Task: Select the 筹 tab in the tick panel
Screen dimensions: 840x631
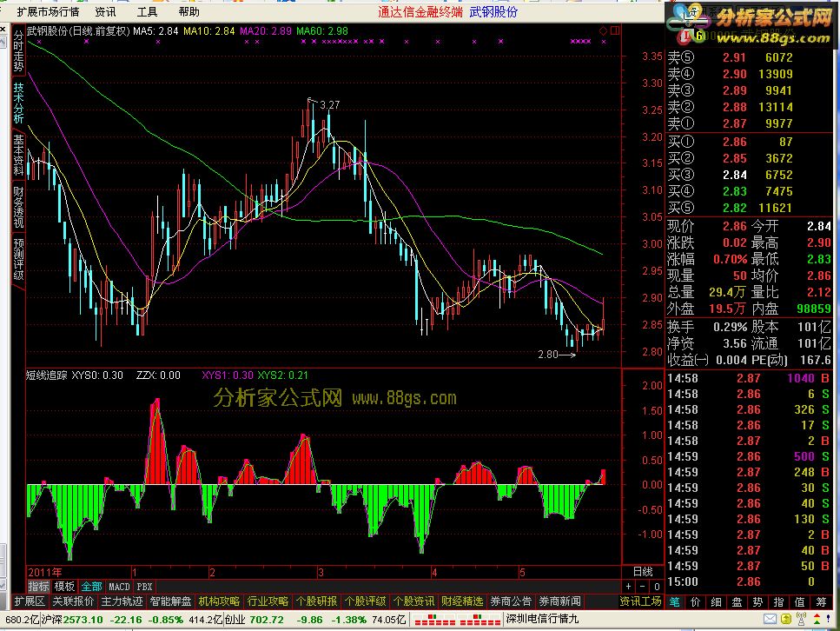Action: [821, 601]
